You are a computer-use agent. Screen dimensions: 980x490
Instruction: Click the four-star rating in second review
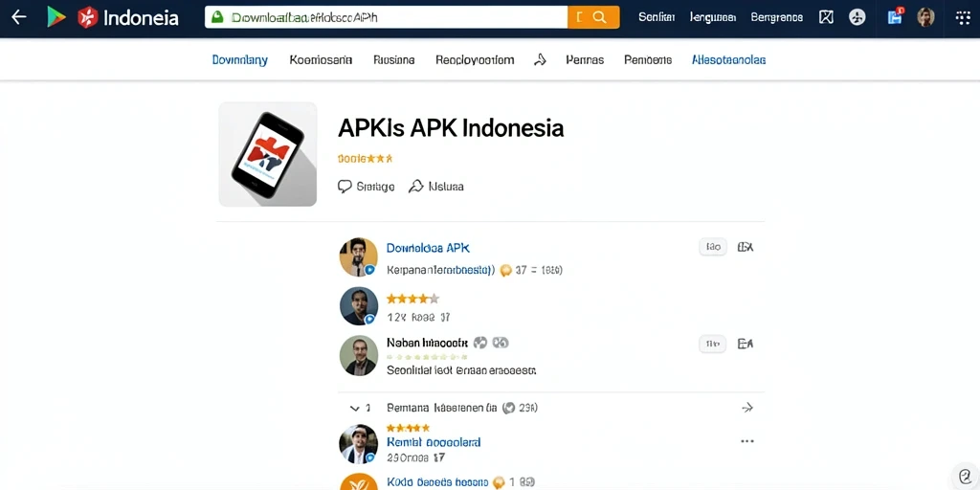(x=412, y=299)
